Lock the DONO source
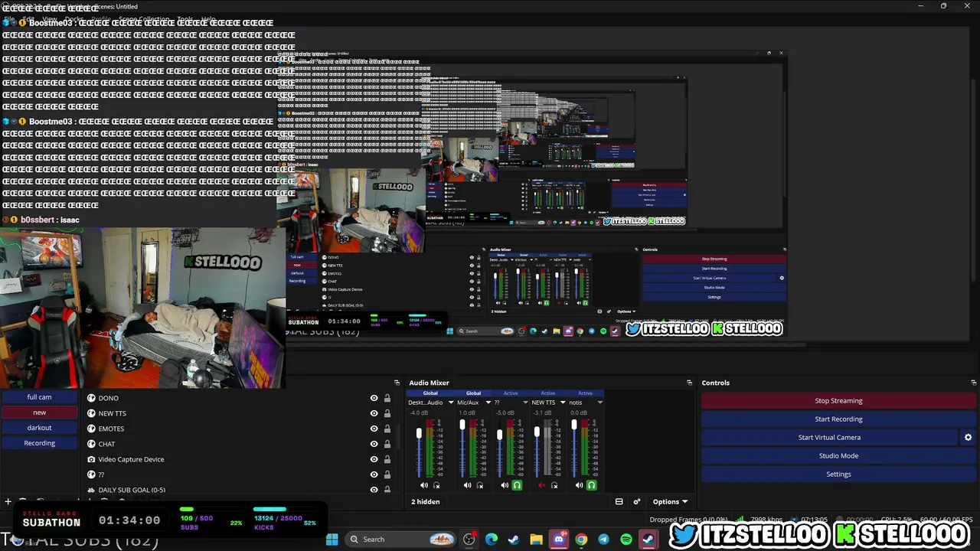Image resolution: width=980 pixels, height=551 pixels. [387, 398]
